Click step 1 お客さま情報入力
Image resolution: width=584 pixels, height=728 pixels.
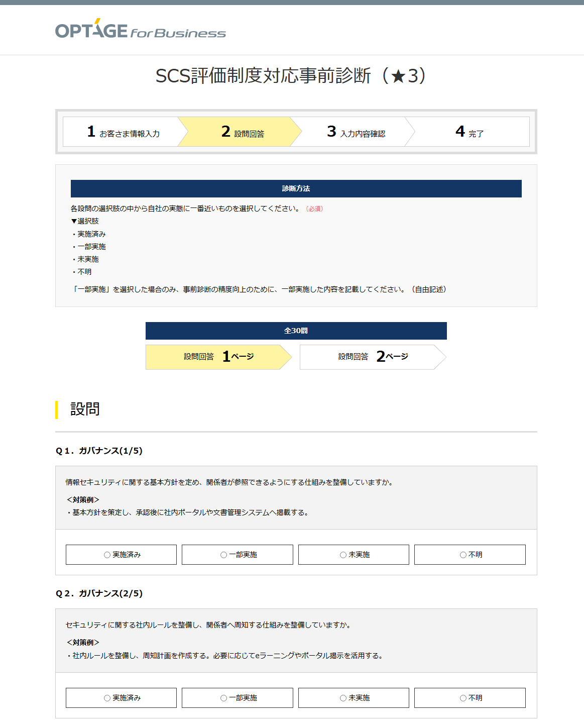coord(123,132)
